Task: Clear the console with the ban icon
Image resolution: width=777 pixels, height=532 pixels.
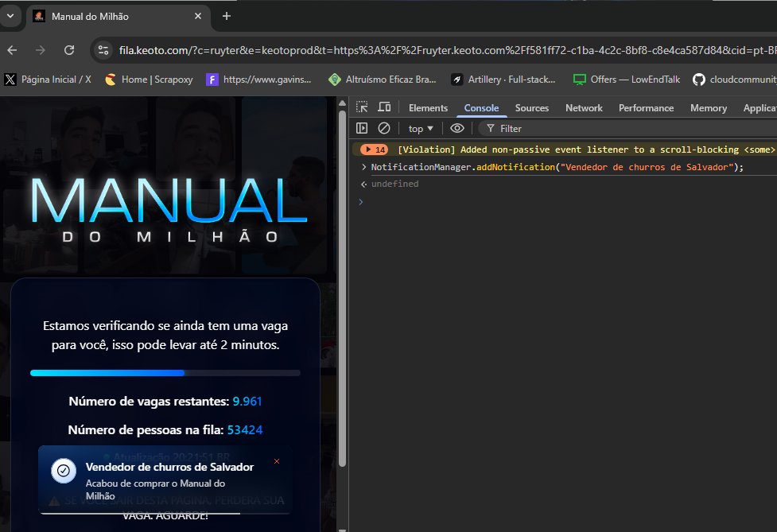Action: tap(384, 128)
